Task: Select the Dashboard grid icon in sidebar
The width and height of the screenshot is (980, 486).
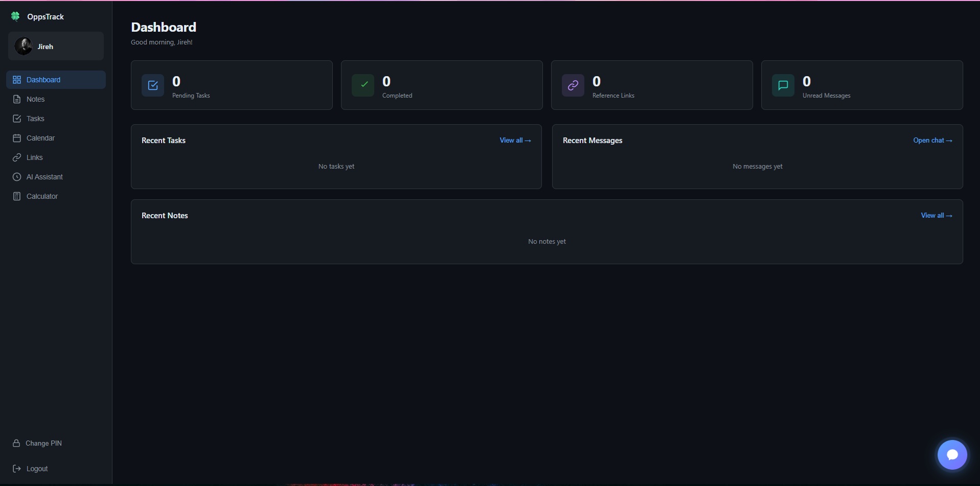Action: point(17,80)
